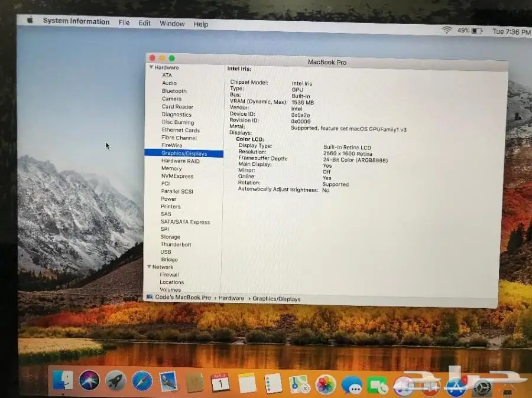Select iBridge in the sidebar
This screenshot has height=398, width=532.
[x=169, y=260]
